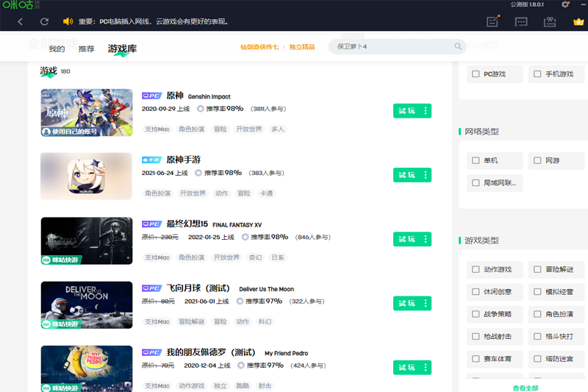The height and width of the screenshot is (392, 588).
Task: Check the 塔防迷宫 filter
Action: (537, 359)
